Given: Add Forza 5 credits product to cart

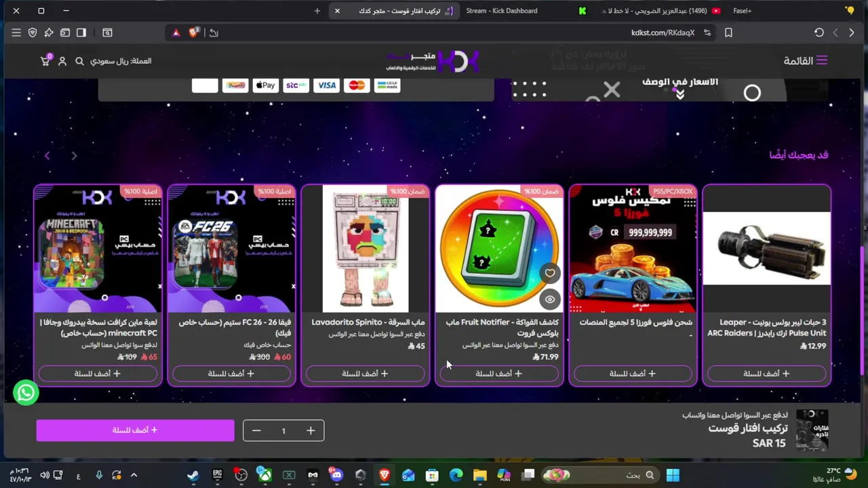Looking at the screenshot, I should click(x=633, y=373).
